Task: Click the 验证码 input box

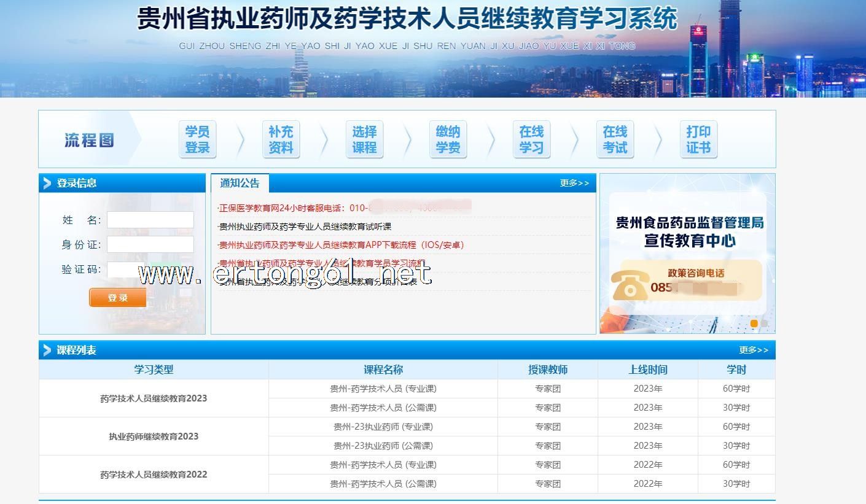Action: pyautogui.click(x=125, y=269)
